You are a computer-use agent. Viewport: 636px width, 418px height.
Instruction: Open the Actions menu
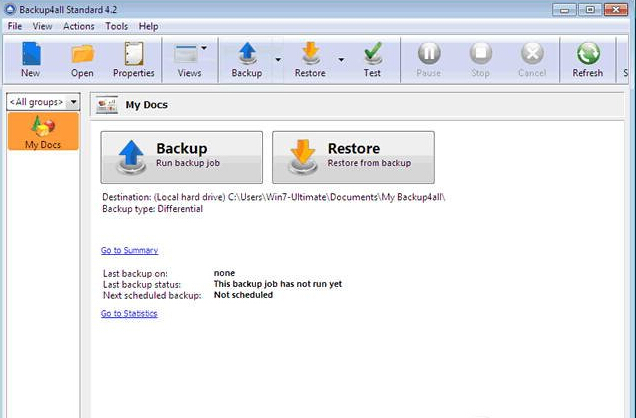(79, 26)
